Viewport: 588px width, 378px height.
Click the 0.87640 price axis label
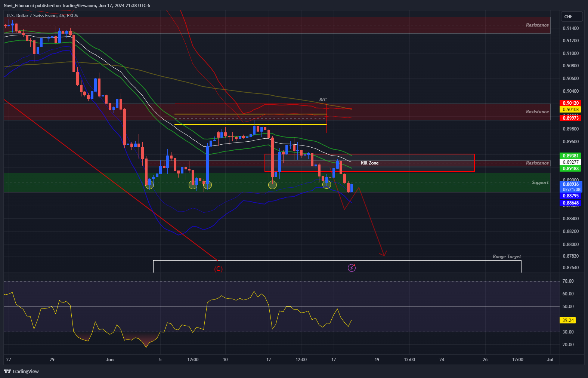click(x=570, y=268)
